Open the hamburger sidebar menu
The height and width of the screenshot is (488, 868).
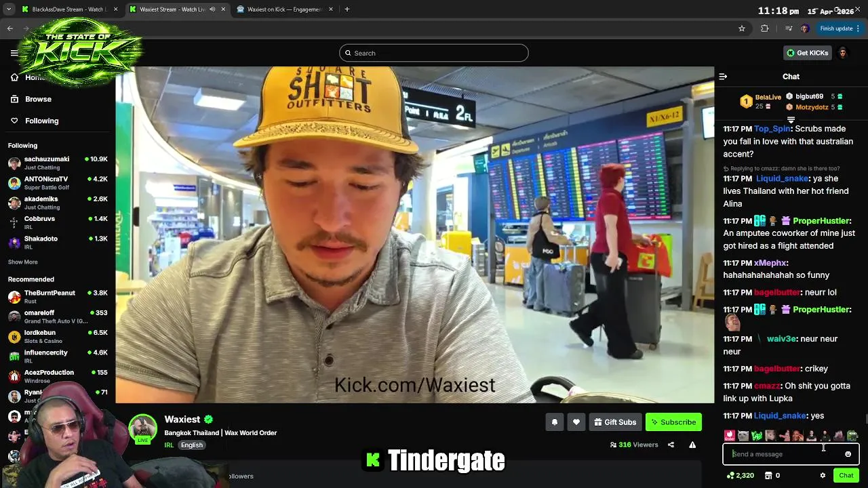[14, 53]
